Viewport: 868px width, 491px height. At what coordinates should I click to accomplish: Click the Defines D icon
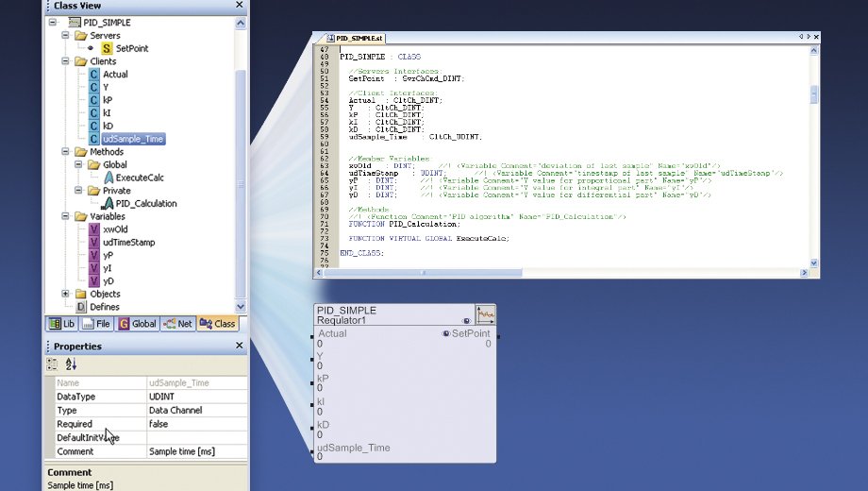(x=81, y=307)
